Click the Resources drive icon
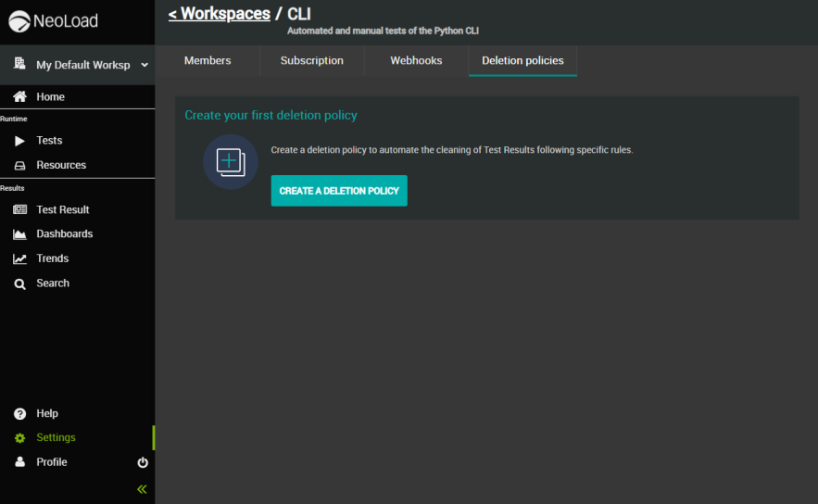This screenshot has width=818, height=504. pyautogui.click(x=19, y=166)
